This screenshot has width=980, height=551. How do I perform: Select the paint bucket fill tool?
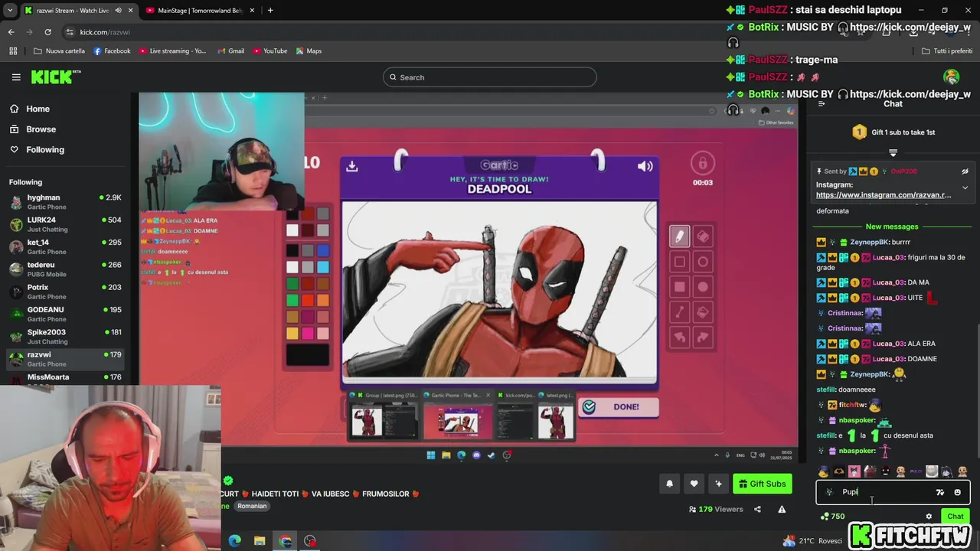pyautogui.click(x=703, y=311)
